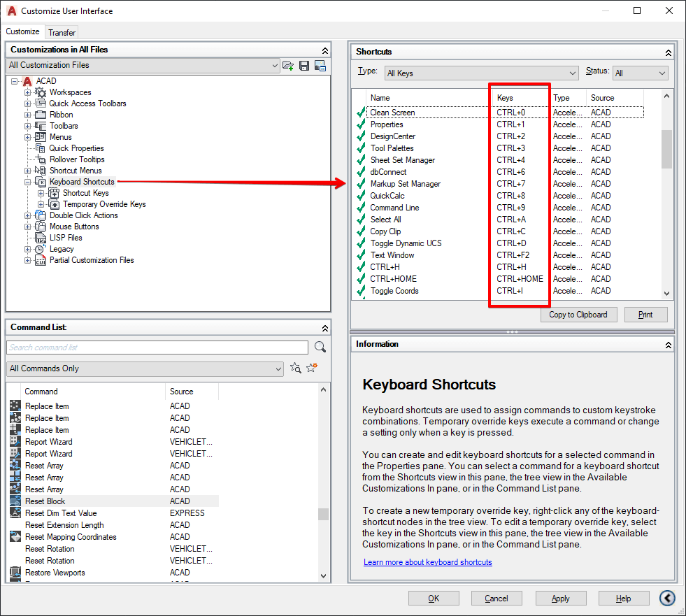Open the Status dropdown

[640, 73]
